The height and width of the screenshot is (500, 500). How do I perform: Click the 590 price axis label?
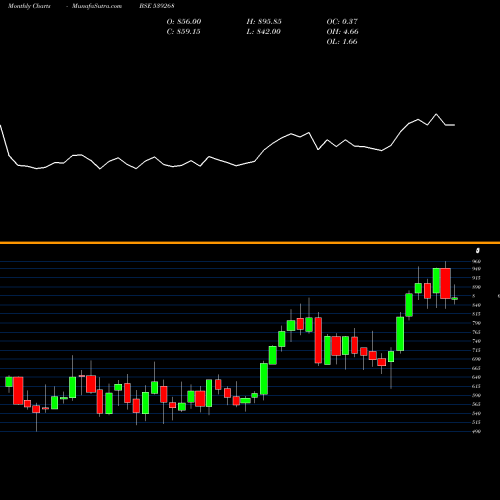click(477, 395)
